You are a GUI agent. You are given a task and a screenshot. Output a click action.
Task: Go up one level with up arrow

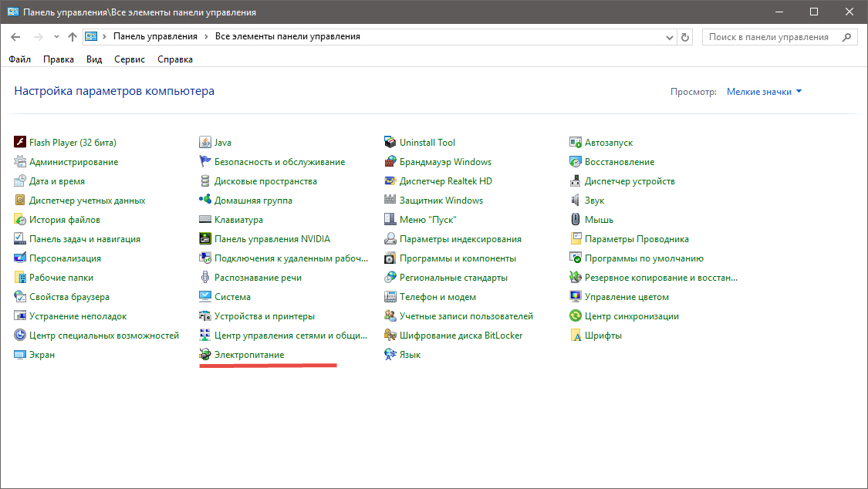(72, 36)
